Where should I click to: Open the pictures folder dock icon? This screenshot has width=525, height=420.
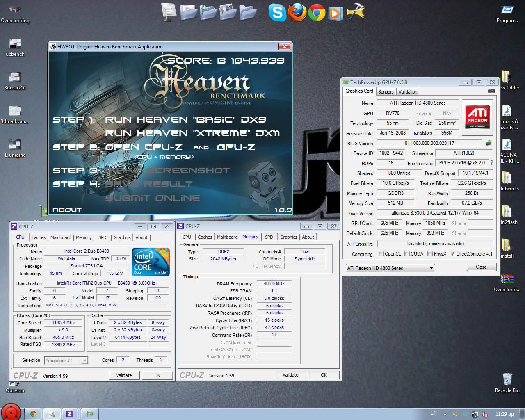[228, 12]
